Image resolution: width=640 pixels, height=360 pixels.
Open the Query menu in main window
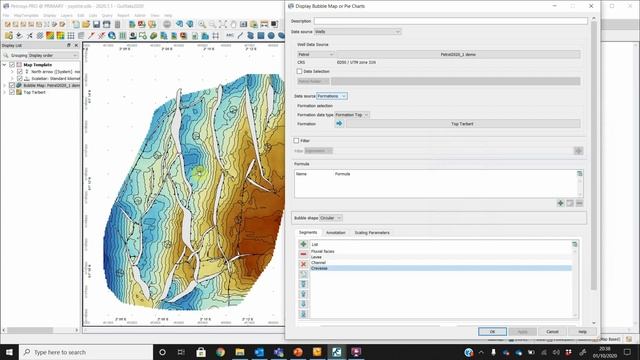[x=107, y=16]
